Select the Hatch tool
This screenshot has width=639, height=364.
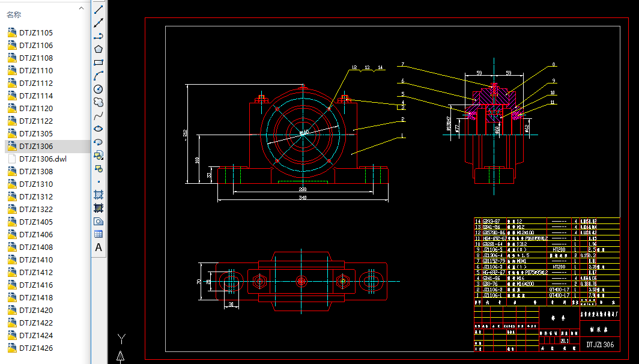[98, 195]
